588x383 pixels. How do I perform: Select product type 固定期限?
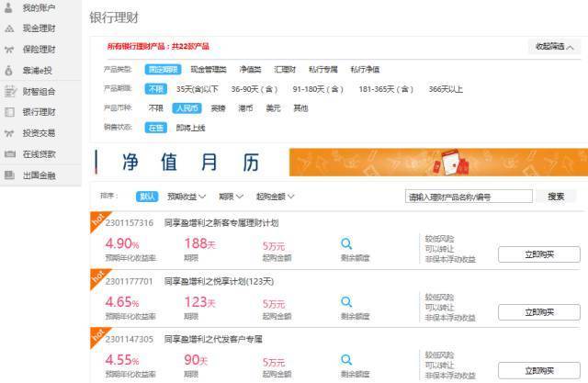coord(164,69)
